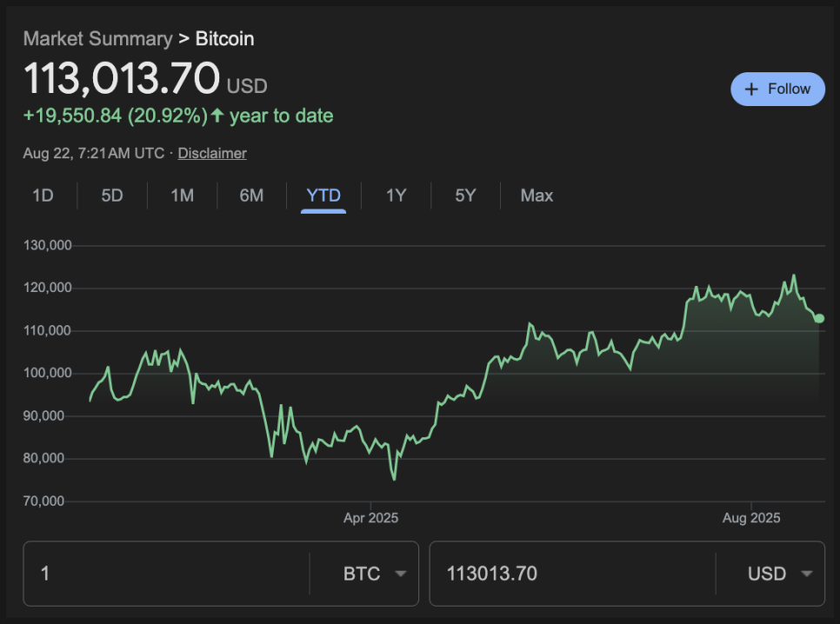View the 5Y chart range
Viewport: 840px width, 624px height.
(465, 196)
